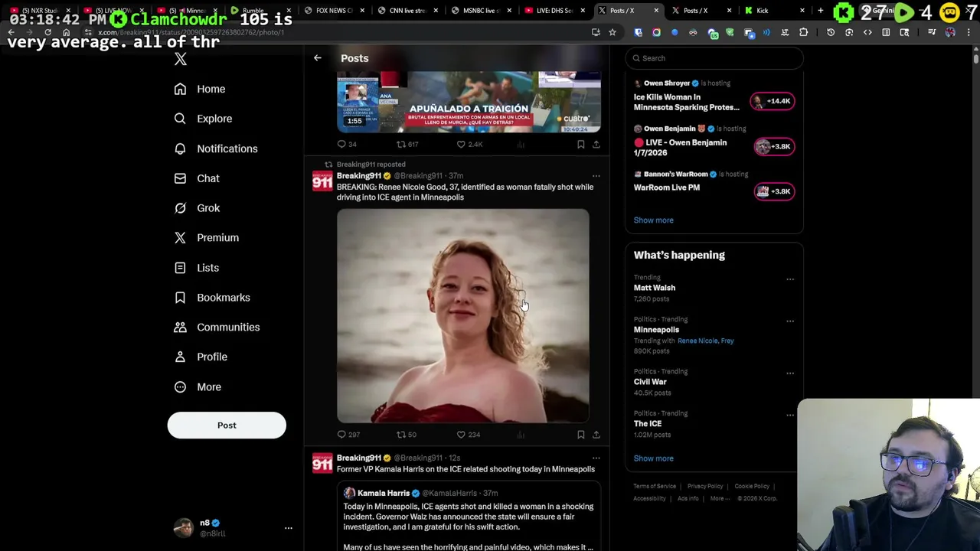980x551 pixels.
Task: Open the browser extensions puzzle icon
Action: [803, 32]
